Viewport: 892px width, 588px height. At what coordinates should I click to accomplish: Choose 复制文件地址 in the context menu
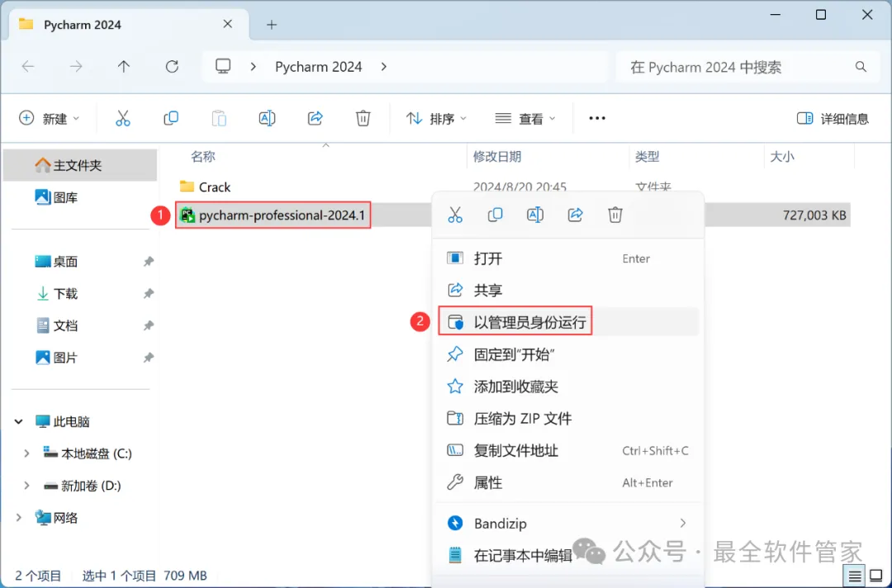tap(569, 450)
